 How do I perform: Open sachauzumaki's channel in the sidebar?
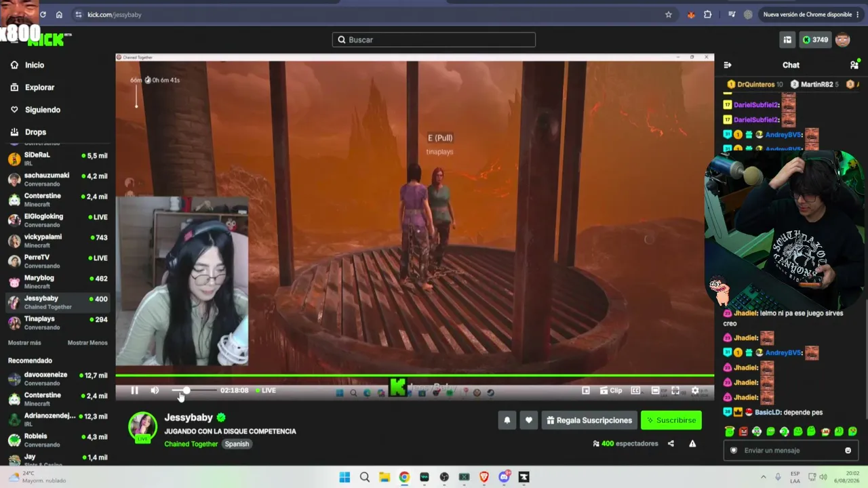[x=58, y=179]
